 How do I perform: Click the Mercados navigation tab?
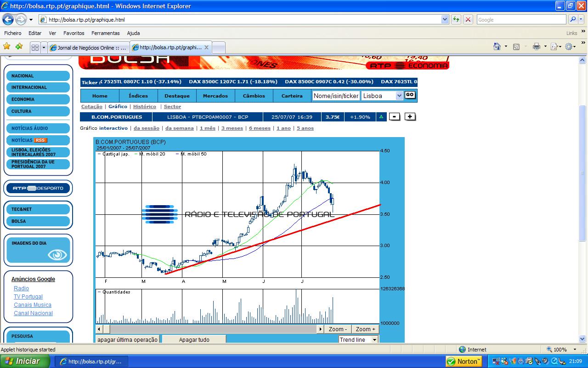(215, 96)
